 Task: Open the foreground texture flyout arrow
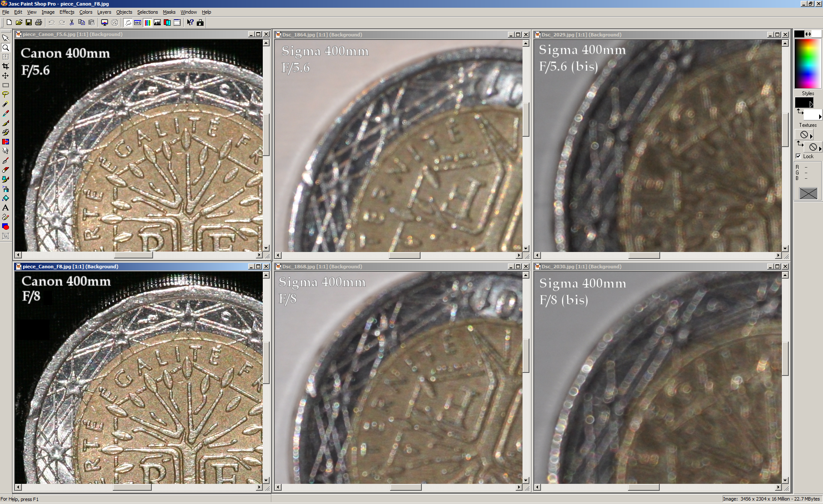pos(811,136)
